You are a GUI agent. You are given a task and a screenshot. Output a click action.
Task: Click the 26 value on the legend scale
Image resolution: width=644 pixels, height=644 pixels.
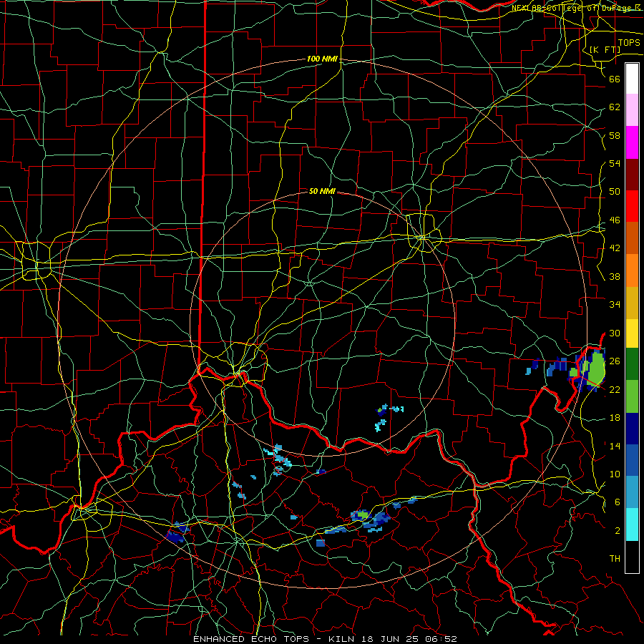click(x=615, y=361)
